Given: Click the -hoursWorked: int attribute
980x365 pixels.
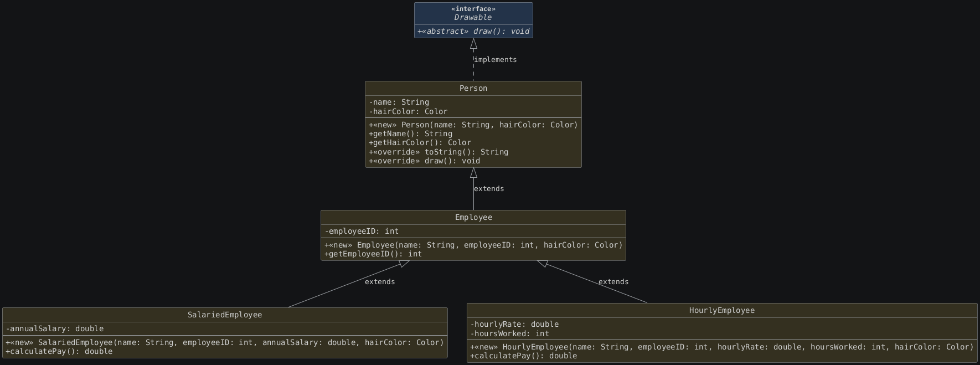Looking at the screenshot, I should point(510,334).
